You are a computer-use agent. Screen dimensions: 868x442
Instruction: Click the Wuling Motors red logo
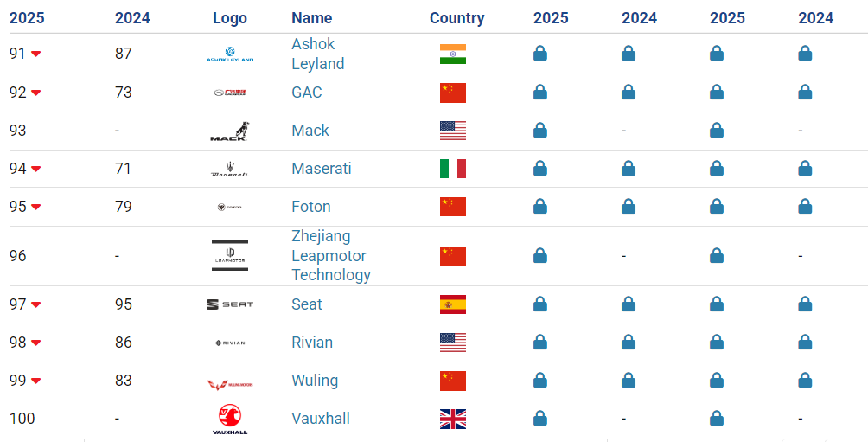tap(230, 384)
